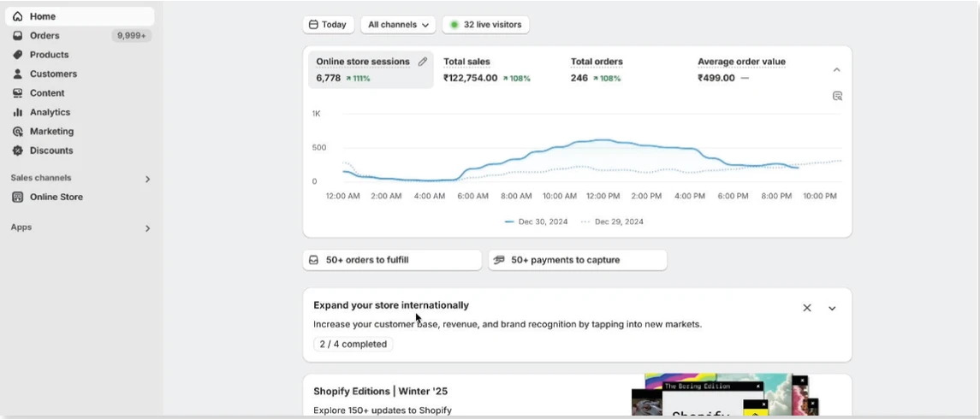Open the report view icon above chart

click(838, 96)
